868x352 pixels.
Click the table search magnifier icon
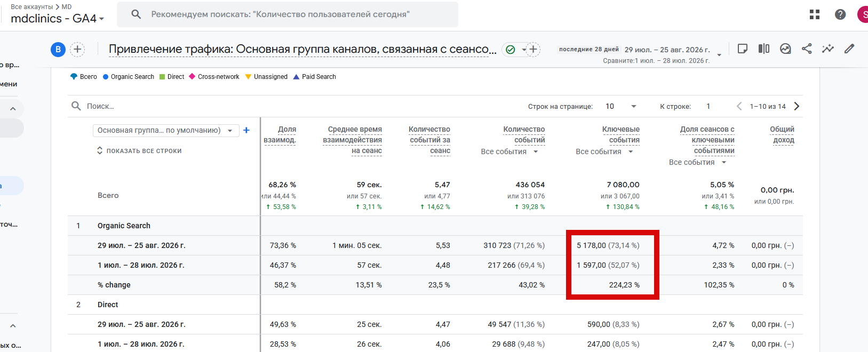[x=76, y=106]
